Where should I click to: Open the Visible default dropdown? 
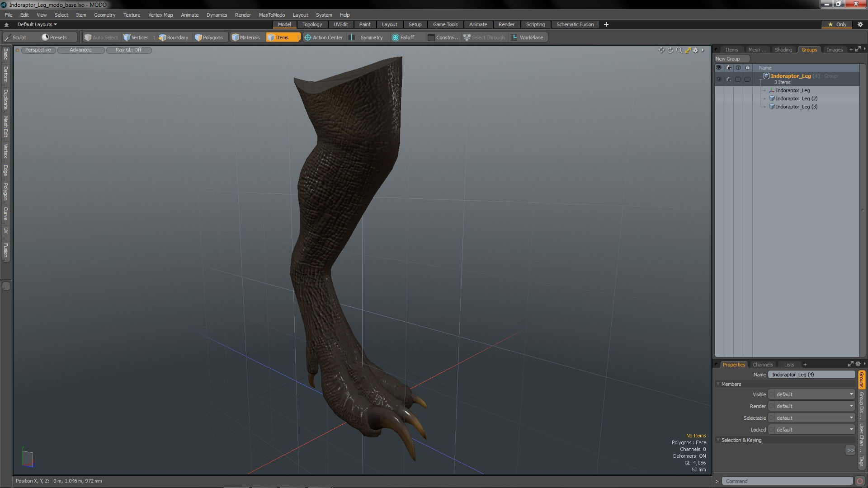[812, 394]
